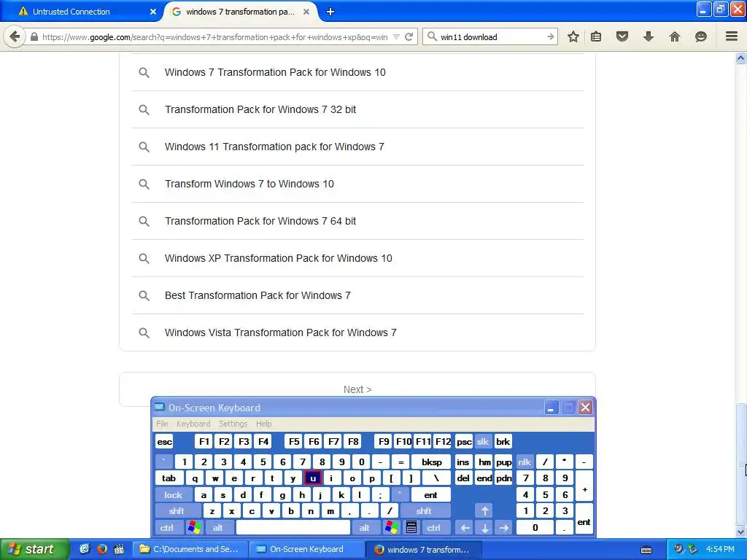The width and height of the screenshot is (747, 560).
Task: Switch to On-Screen Keyboard taskbar button
Action: point(306,549)
